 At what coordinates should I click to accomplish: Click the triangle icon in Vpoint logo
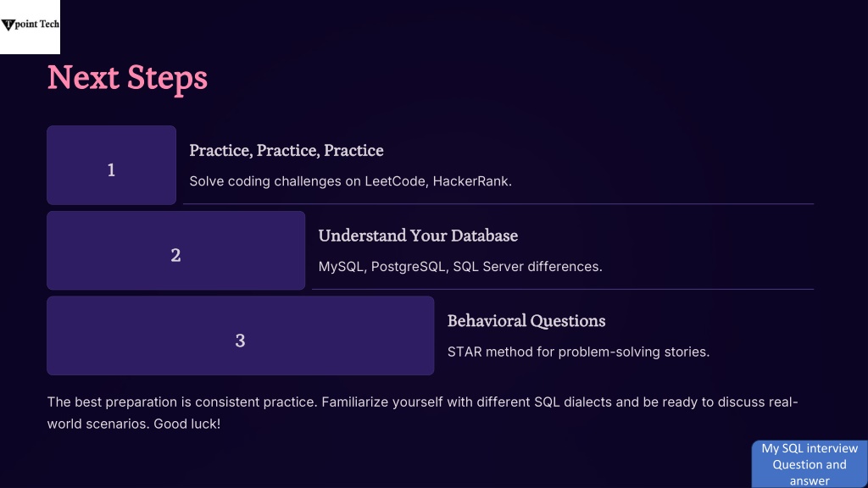point(8,25)
